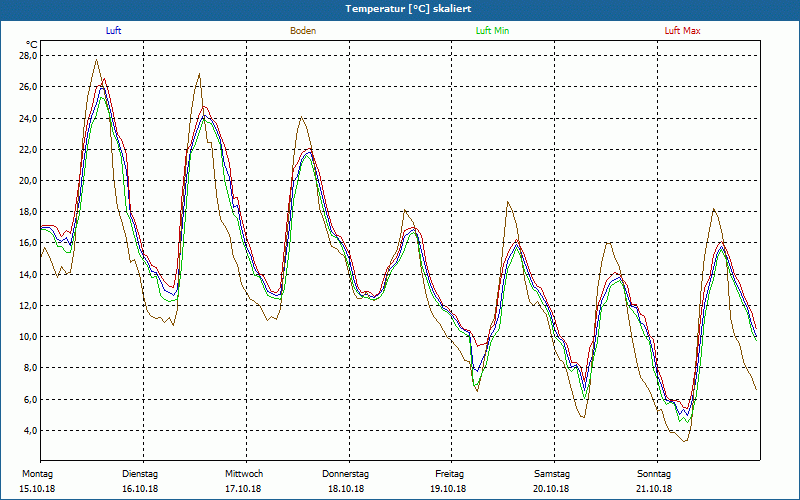
Task: Click the 'Montag' day label
Action: click(x=37, y=474)
